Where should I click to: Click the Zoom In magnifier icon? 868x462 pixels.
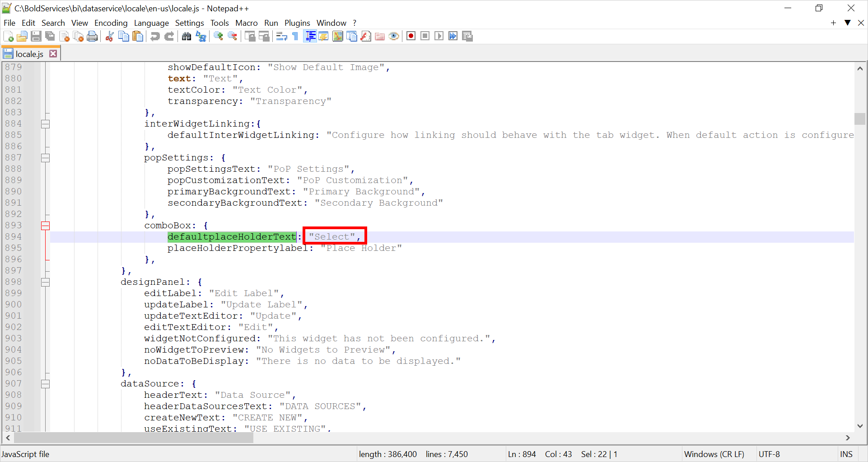coord(219,37)
